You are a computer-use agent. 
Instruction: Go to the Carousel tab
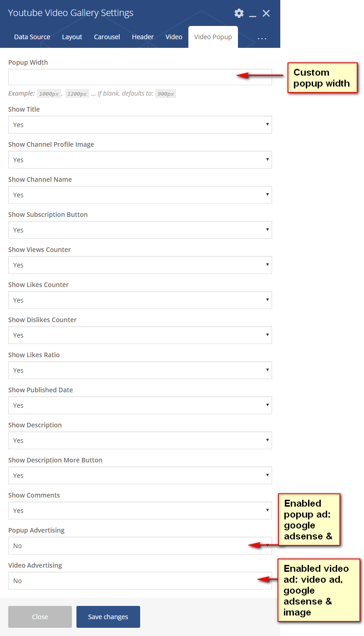pos(107,37)
